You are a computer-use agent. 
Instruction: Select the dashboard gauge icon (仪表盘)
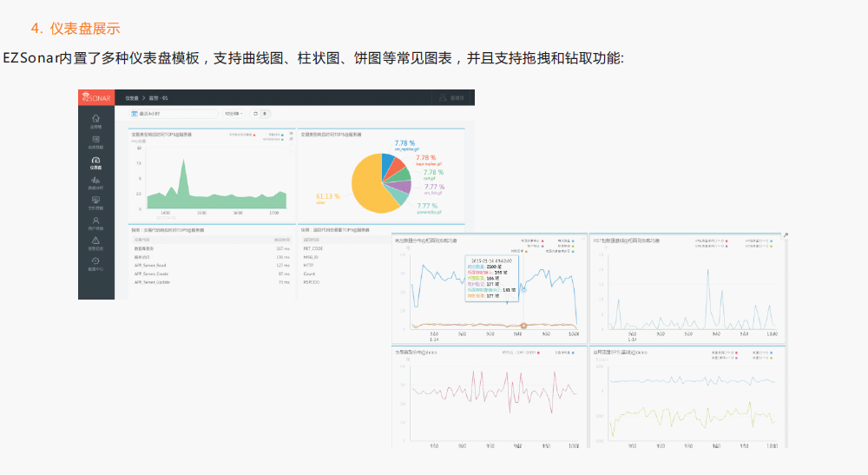95,161
